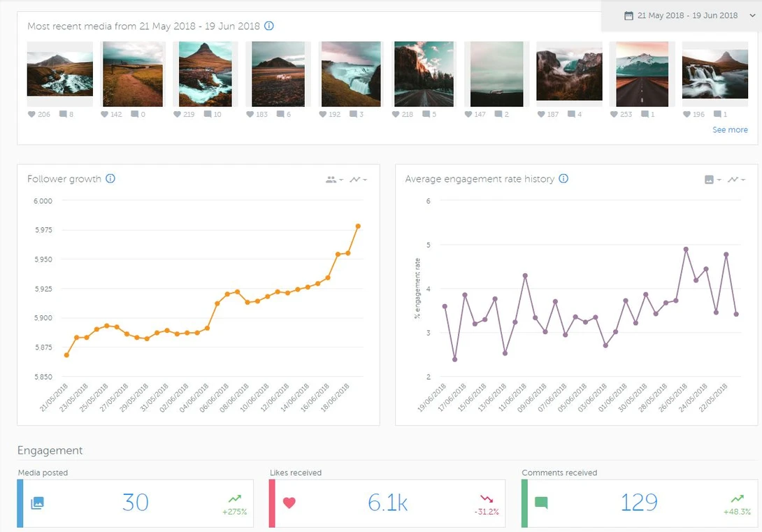Click lowest engagement data point near 17/06/2018
Screen dimensions: 762x532
click(x=455, y=359)
